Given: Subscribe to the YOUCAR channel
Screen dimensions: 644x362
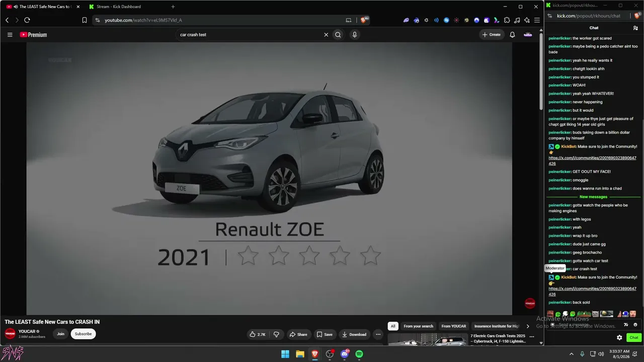Looking at the screenshot, I should [84, 334].
